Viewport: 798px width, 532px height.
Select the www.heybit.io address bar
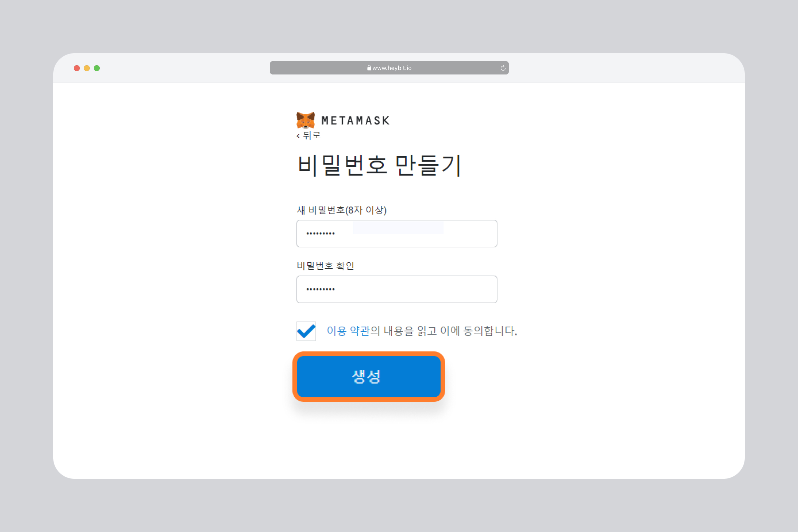coord(389,68)
